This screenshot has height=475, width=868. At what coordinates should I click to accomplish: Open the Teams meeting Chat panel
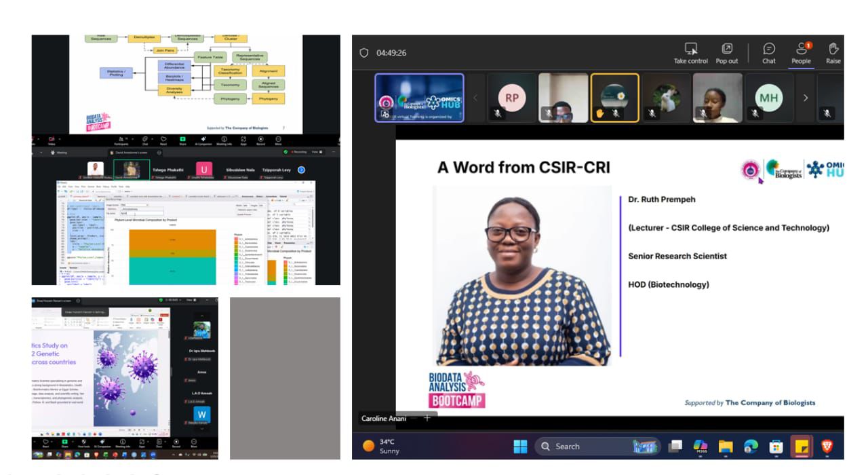pyautogui.click(x=768, y=53)
